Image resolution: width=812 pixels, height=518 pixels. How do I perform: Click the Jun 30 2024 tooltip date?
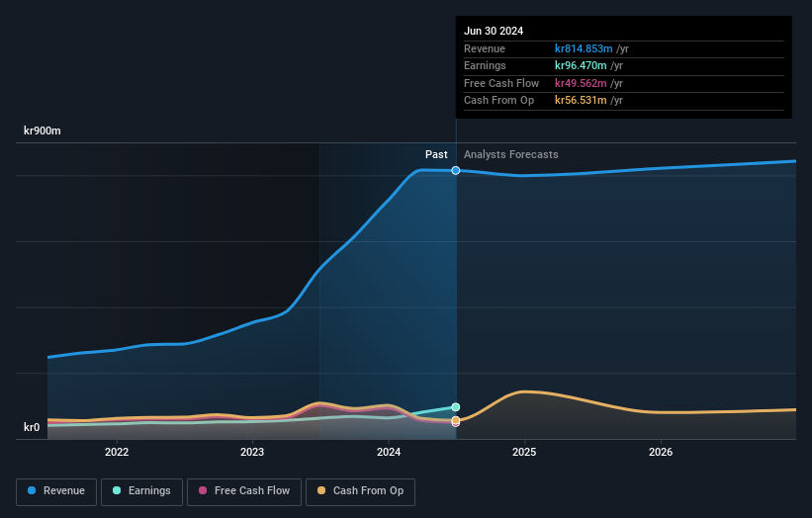coord(494,31)
